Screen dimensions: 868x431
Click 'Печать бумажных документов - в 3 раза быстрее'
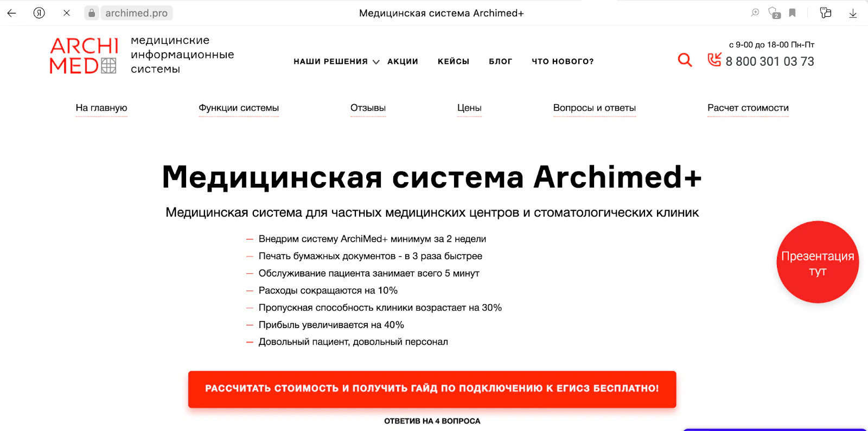click(x=371, y=256)
